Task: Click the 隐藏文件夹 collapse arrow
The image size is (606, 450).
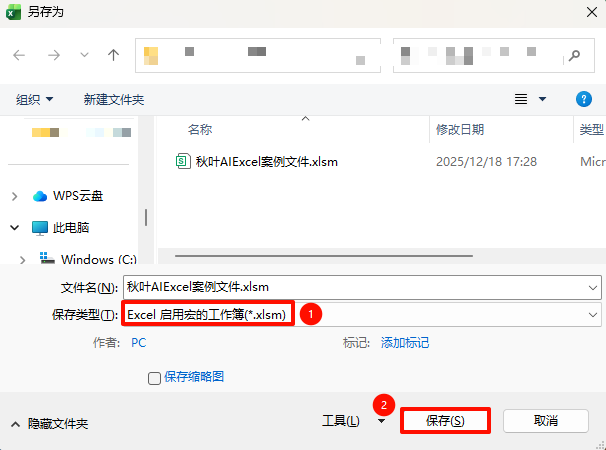Action: (x=15, y=424)
